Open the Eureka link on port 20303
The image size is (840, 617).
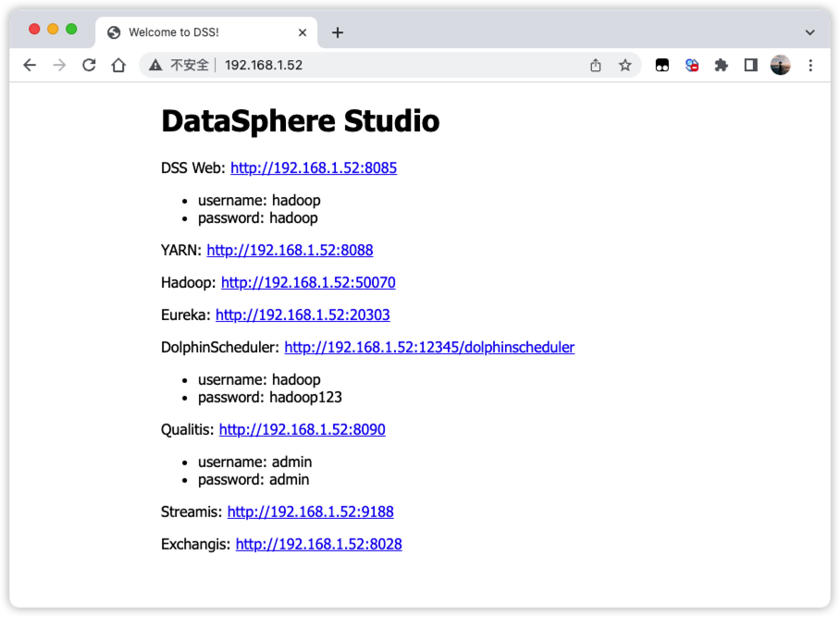tap(303, 315)
